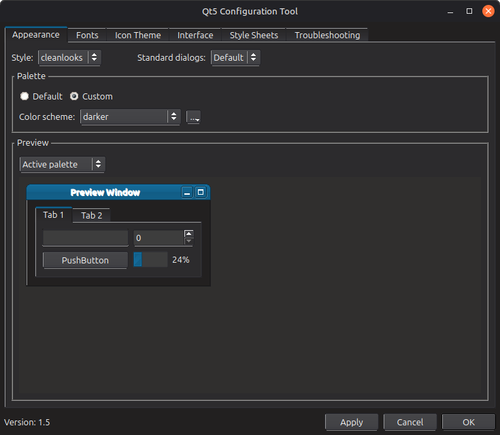Switch to the Interface tab
The image size is (500, 435).
tap(195, 35)
